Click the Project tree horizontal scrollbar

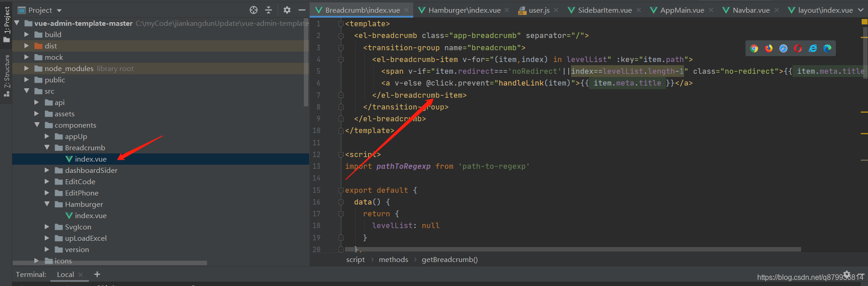pos(110,263)
